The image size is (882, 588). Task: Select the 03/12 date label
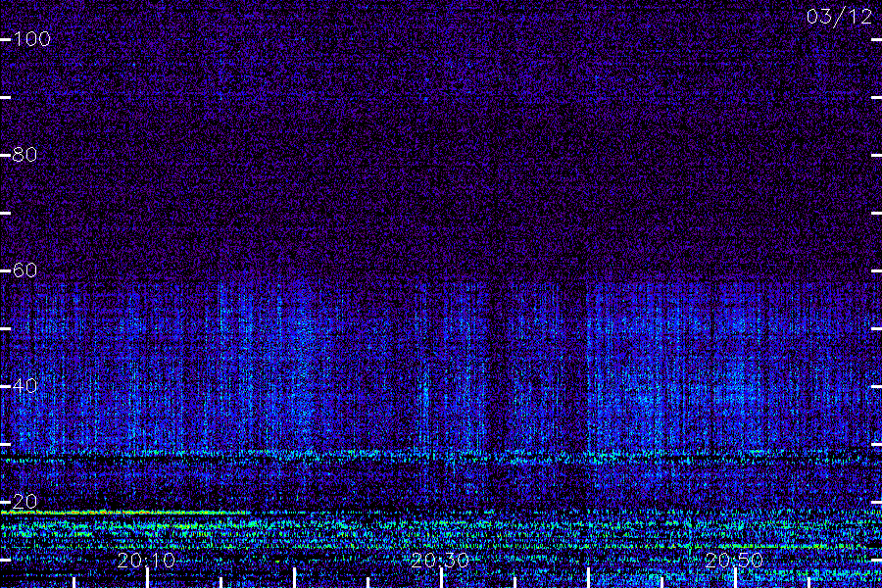839,17
